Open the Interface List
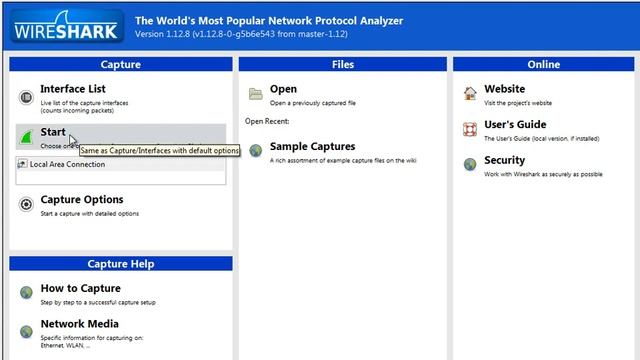Screen dimensions: 640x360 73,89
